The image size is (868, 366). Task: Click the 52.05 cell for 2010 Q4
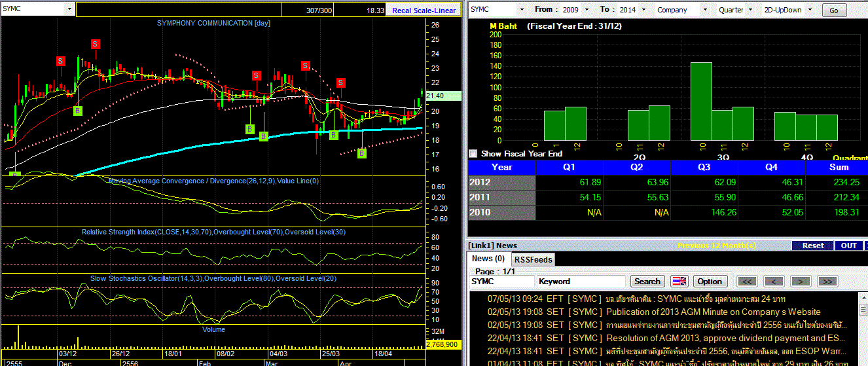coord(771,212)
